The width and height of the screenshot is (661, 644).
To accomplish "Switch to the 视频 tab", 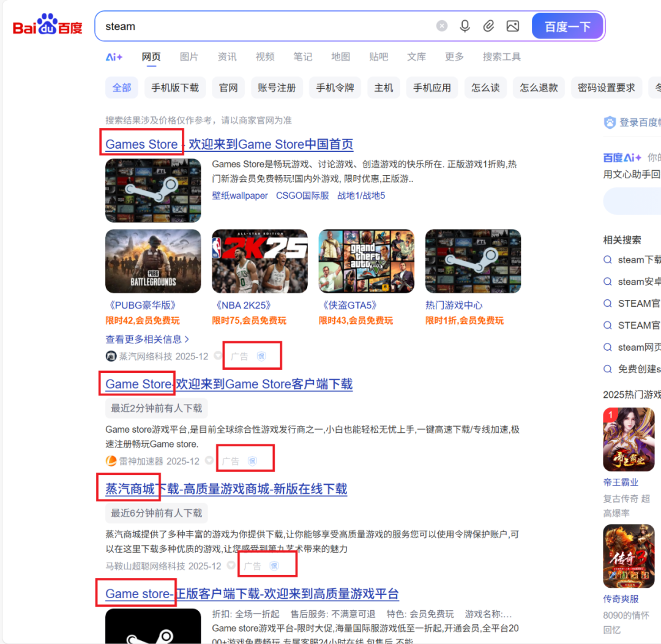I will pos(265,57).
